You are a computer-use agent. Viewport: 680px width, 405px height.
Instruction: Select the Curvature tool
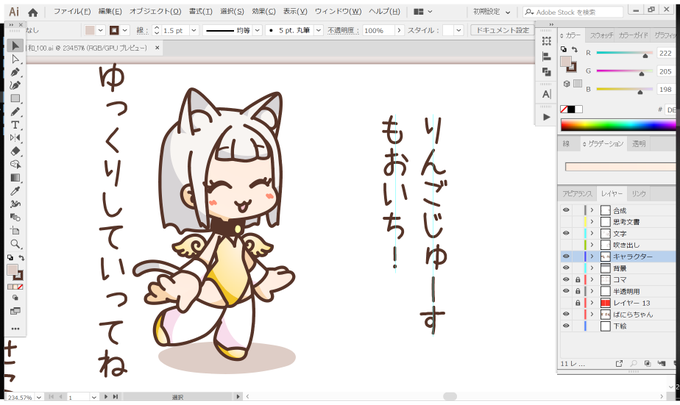click(x=15, y=85)
